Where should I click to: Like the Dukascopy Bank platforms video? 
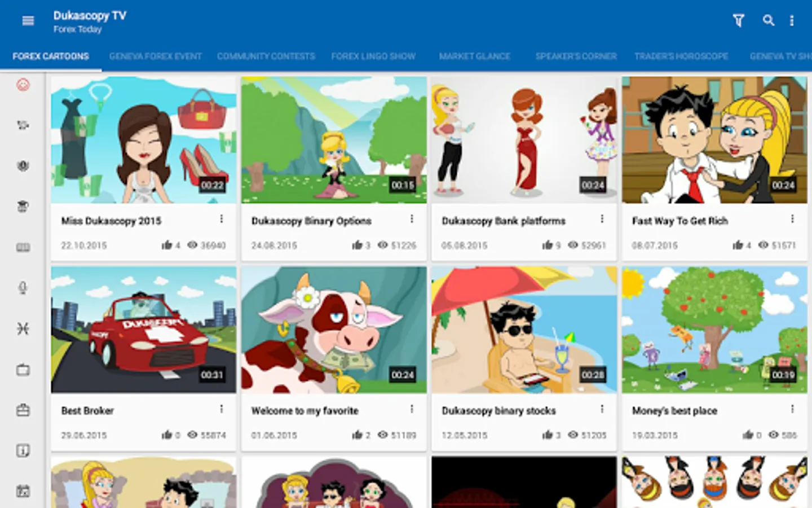click(x=548, y=245)
